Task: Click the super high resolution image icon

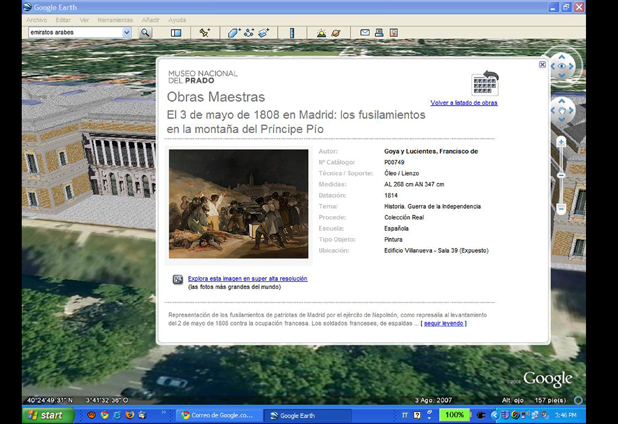Action: click(x=178, y=279)
